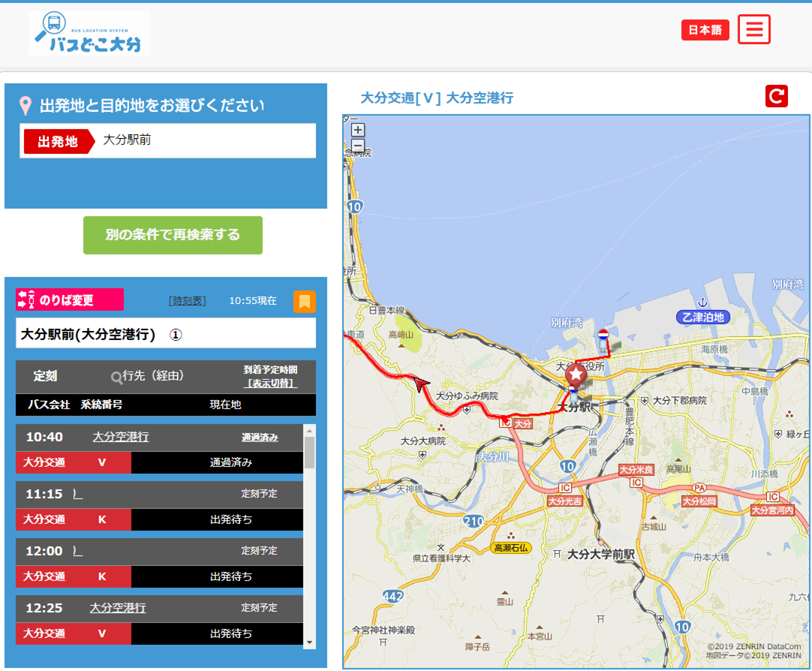Open 大分空港行 link in 10:40 row
This screenshot has height=671, width=812.
coord(121,437)
